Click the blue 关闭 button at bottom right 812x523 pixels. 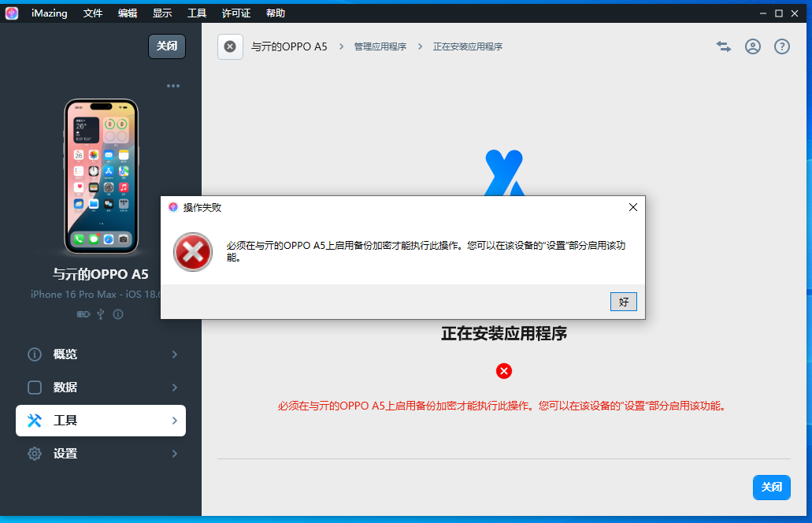772,488
